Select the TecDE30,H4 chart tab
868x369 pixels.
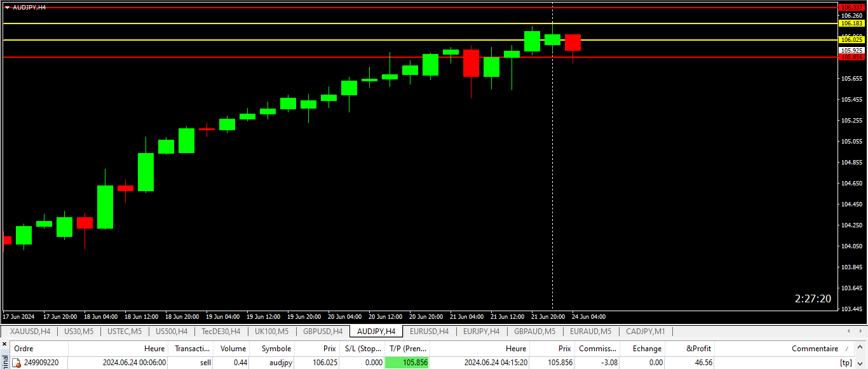pyautogui.click(x=220, y=331)
